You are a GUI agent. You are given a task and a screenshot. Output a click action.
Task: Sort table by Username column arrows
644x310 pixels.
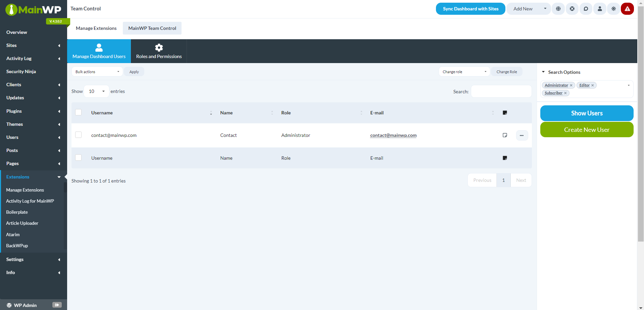click(211, 113)
